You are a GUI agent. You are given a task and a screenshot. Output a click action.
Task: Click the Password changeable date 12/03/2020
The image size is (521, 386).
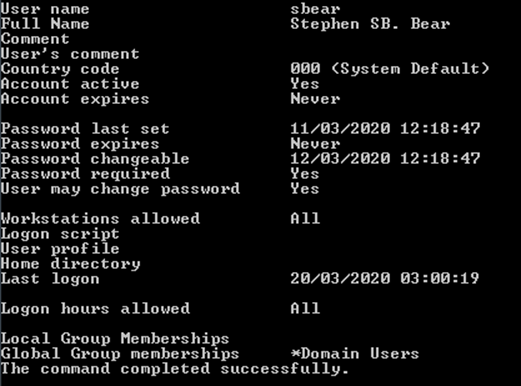click(x=340, y=159)
